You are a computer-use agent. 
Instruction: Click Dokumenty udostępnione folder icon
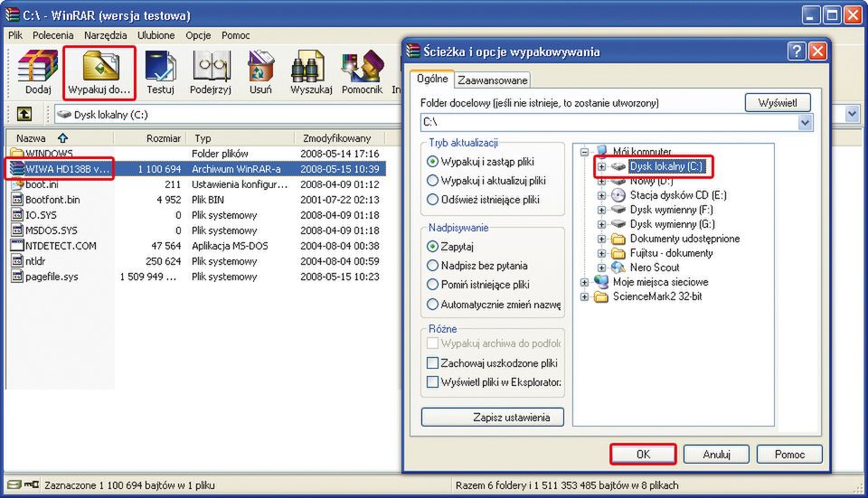click(x=618, y=239)
